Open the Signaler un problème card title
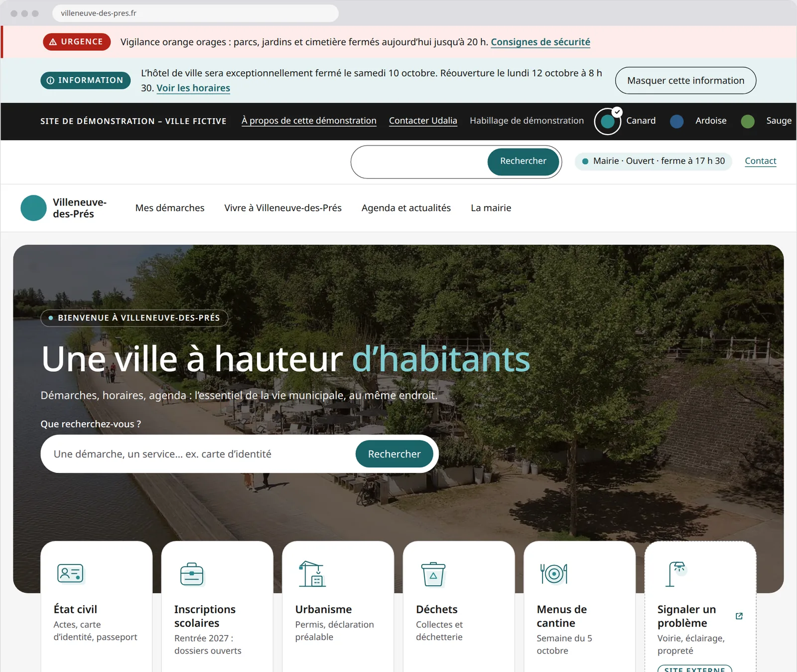This screenshot has height=672, width=797. [x=686, y=616]
